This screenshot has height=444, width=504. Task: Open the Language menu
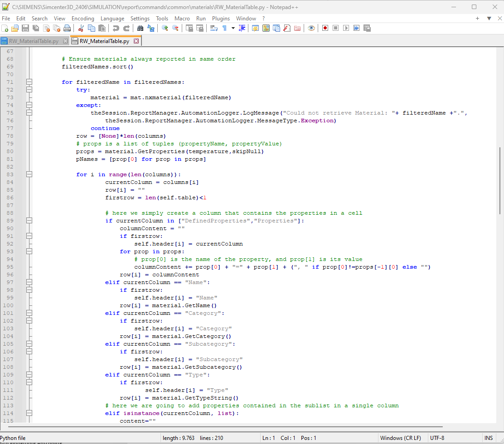click(x=112, y=19)
